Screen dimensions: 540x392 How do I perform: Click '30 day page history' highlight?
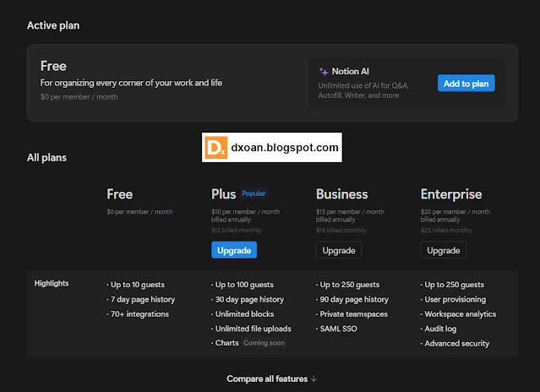pyautogui.click(x=249, y=299)
